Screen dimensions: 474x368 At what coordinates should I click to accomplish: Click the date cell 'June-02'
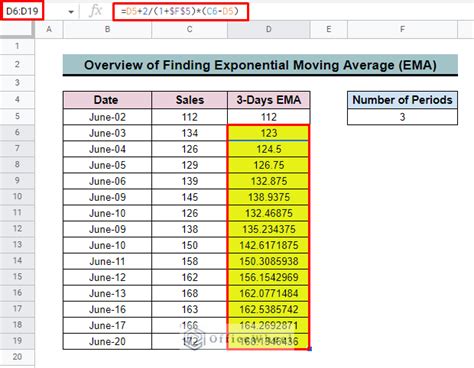pyautogui.click(x=107, y=117)
